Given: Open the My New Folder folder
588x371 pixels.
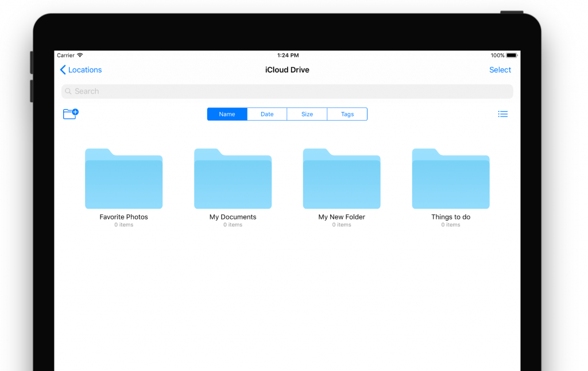Looking at the screenshot, I should point(342,179).
